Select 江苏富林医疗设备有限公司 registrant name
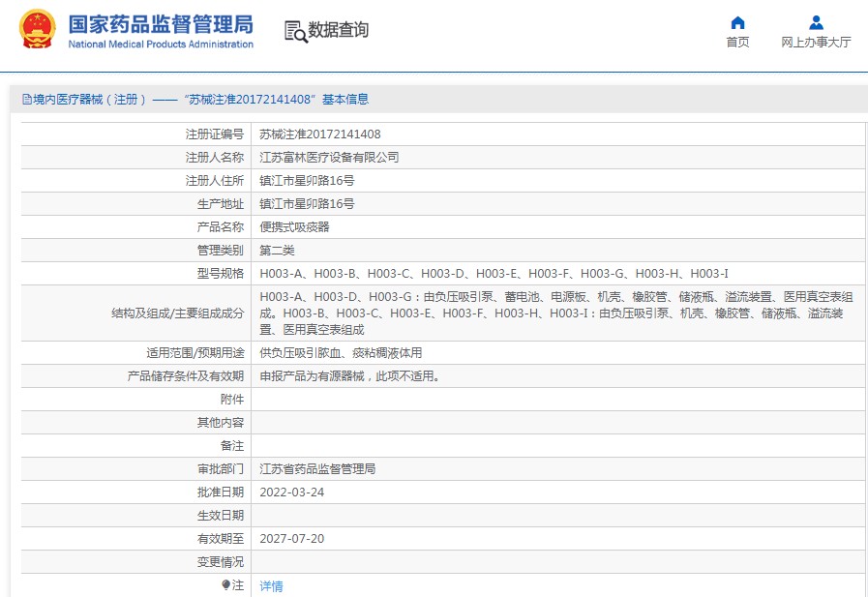The image size is (868, 597). click(329, 158)
